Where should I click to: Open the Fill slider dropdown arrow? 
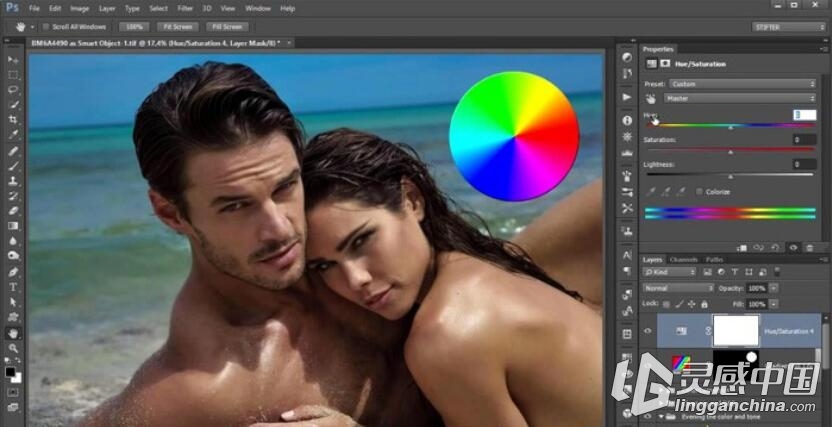[774, 304]
